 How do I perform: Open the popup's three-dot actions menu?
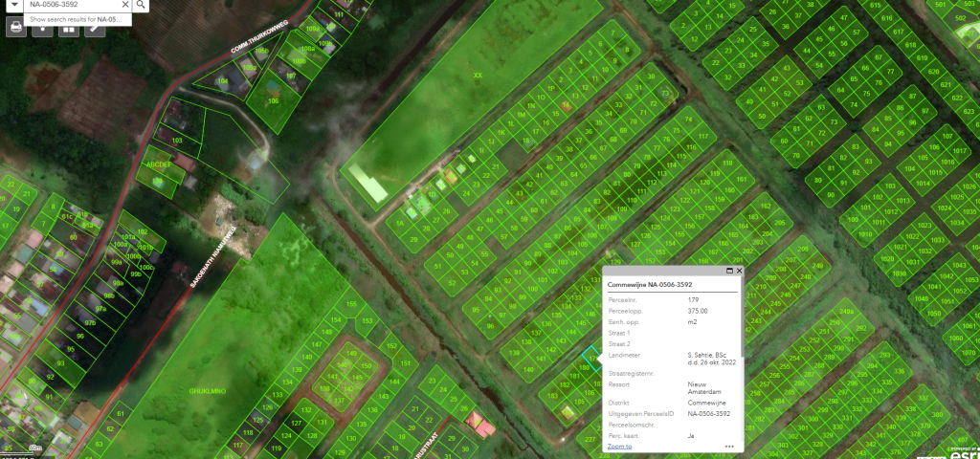click(x=729, y=447)
